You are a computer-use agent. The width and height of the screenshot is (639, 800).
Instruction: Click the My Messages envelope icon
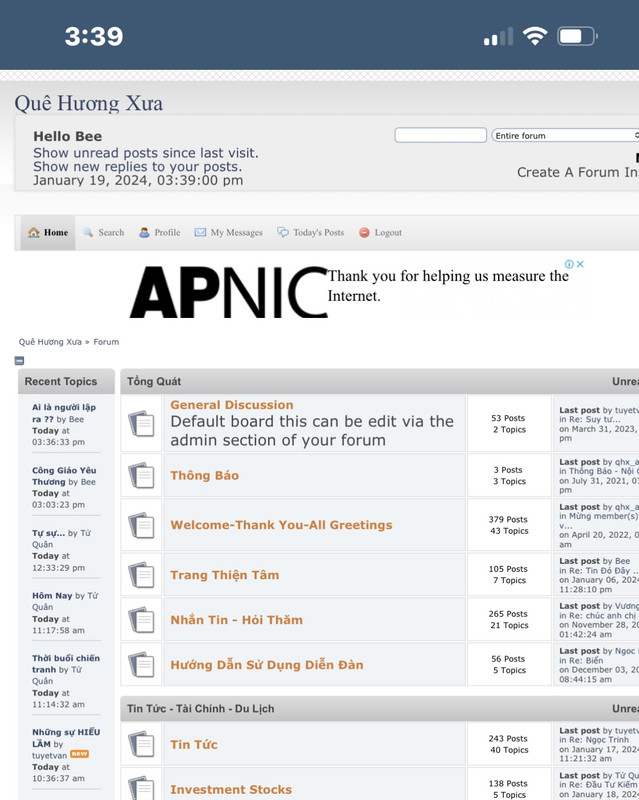pos(201,233)
